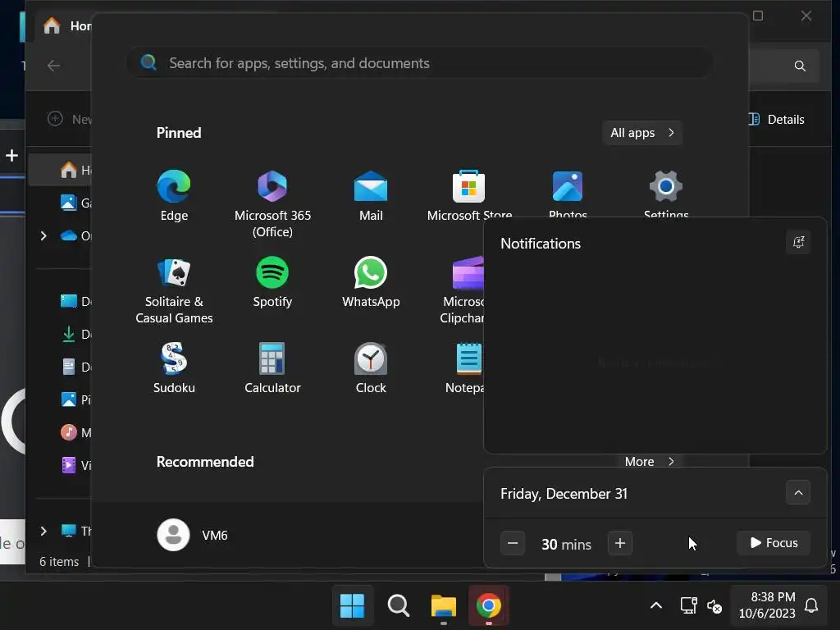
Task: Show hidden icons tray chevron
Action: 655,605
